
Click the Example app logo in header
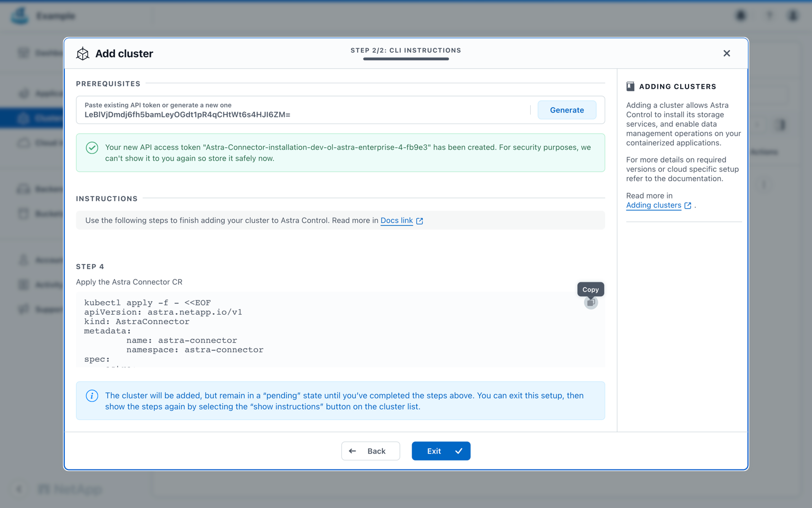[x=20, y=16]
